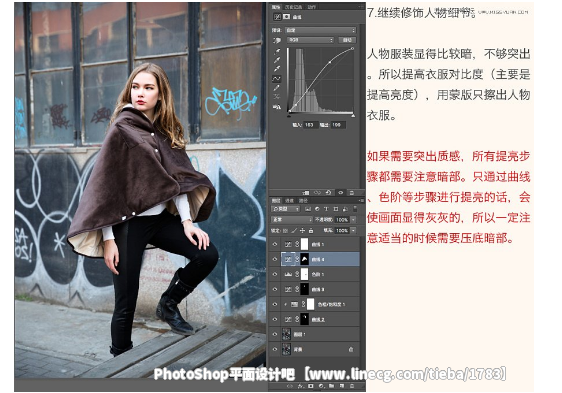Viewport: 562px width, 393px height.
Task: Lock layer position
Action: click(x=303, y=231)
